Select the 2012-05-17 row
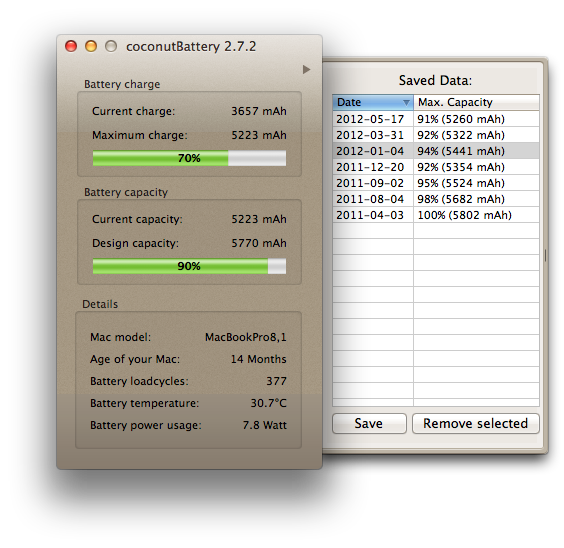This screenshot has width=564, height=548. point(436,119)
